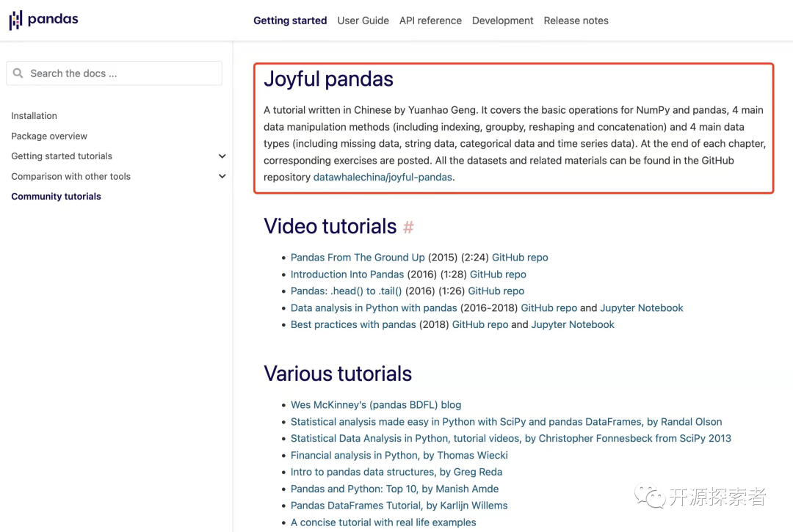Open A concise tutorial with real life examples

383,522
